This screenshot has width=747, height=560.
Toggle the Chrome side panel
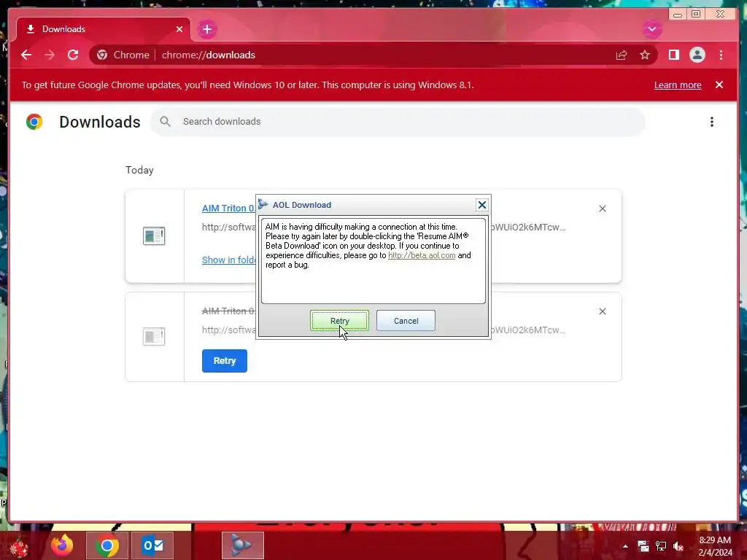[673, 55]
